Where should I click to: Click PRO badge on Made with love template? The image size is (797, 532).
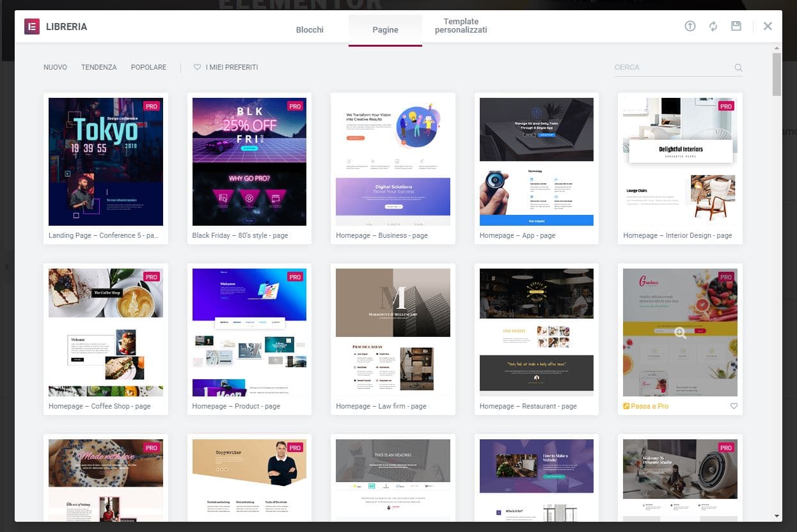(x=151, y=448)
